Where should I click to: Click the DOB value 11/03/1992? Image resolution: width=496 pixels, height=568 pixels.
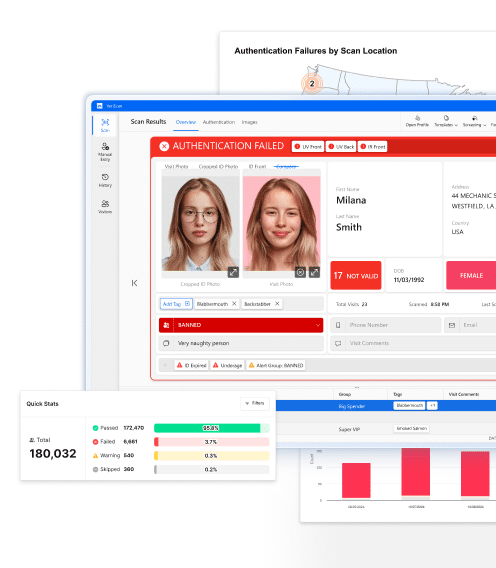(409, 280)
